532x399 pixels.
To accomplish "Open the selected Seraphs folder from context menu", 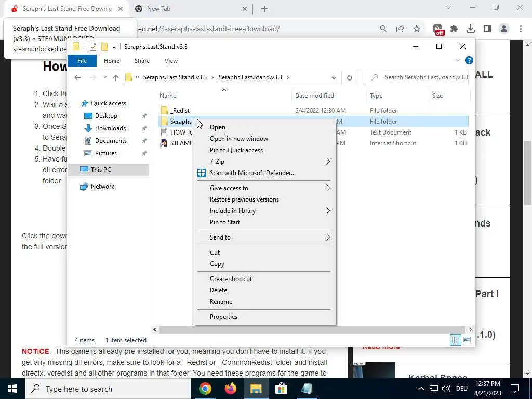I will (218, 127).
